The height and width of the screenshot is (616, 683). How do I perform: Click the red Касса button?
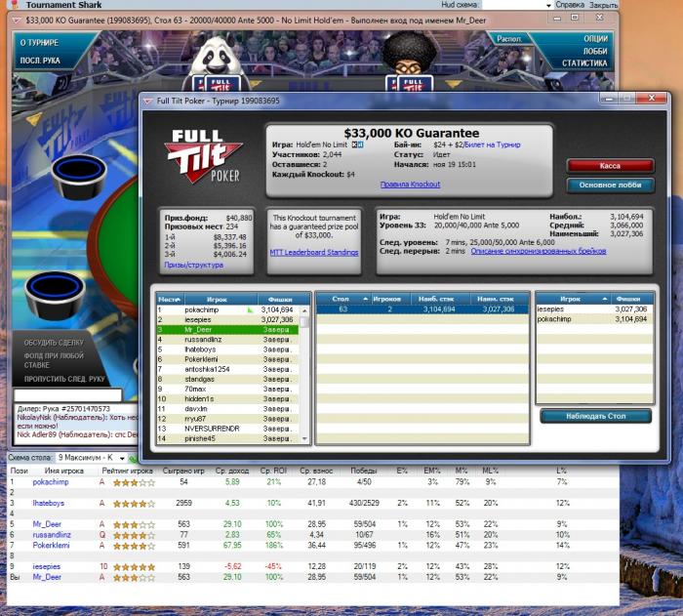610,166
